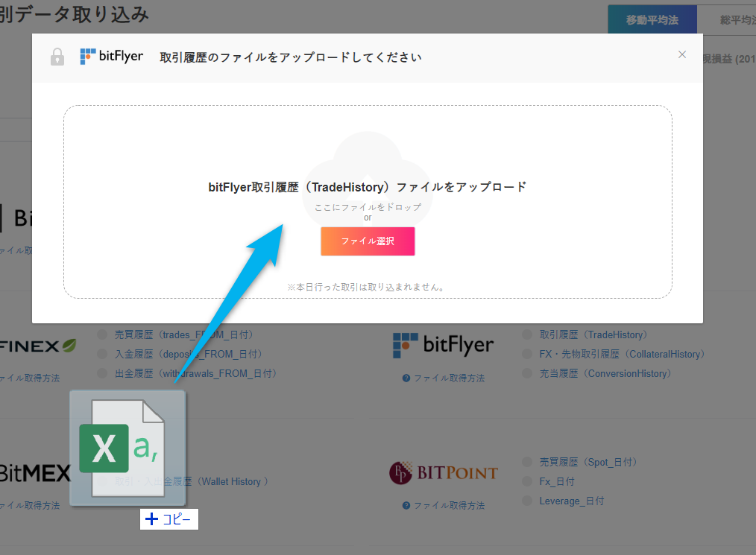Select 売買履歴 (Spot_日付) radio option
Image resolution: width=756 pixels, height=555 pixels.
pos(527,462)
